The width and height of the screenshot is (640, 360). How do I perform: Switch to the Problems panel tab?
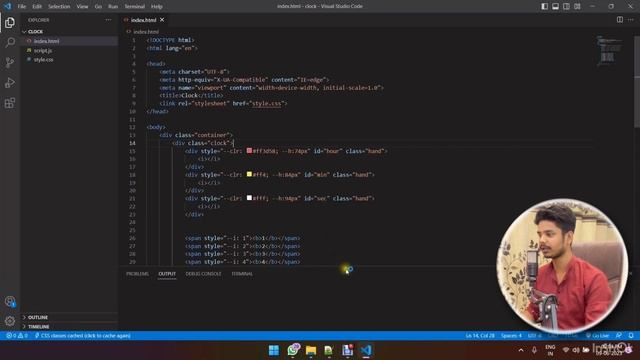click(138, 274)
